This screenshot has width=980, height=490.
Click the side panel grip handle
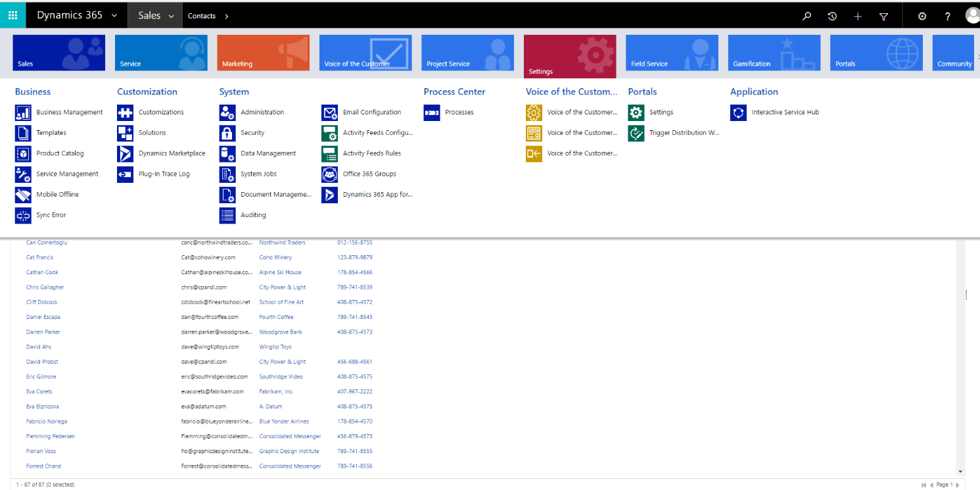pos(966,295)
